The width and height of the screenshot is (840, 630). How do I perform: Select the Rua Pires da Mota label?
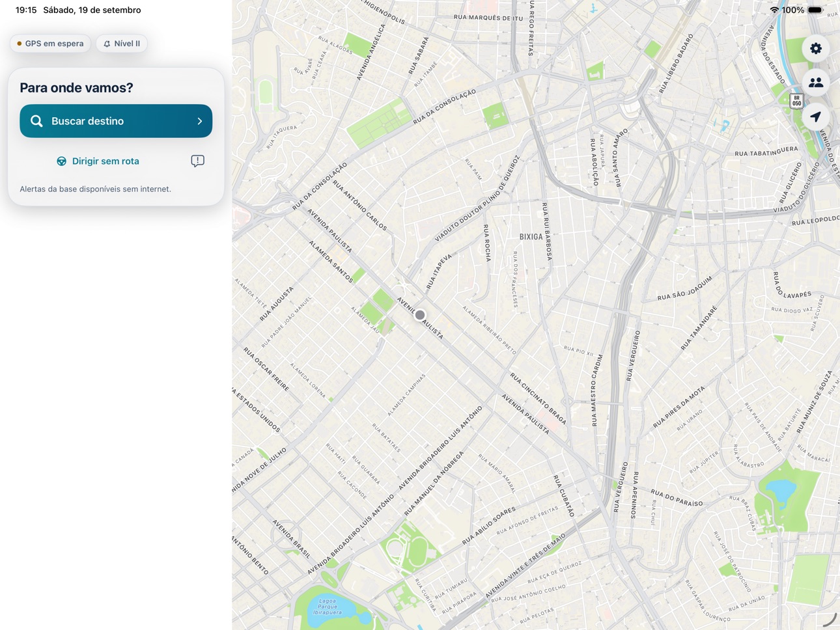click(679, 407)
